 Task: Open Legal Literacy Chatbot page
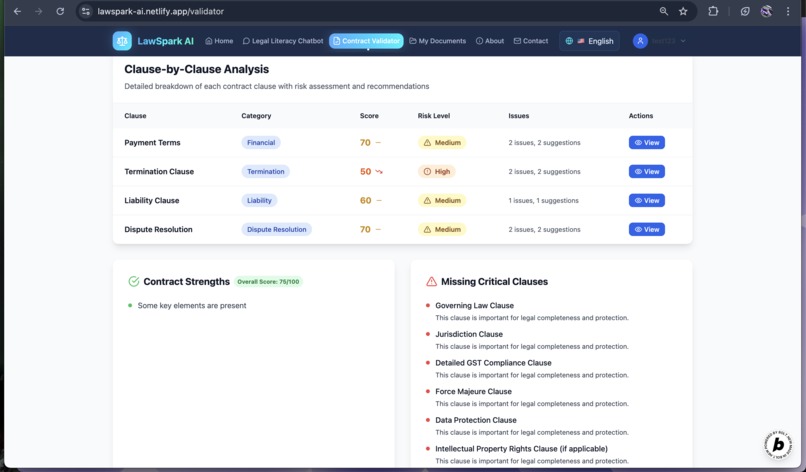[283, 41]
